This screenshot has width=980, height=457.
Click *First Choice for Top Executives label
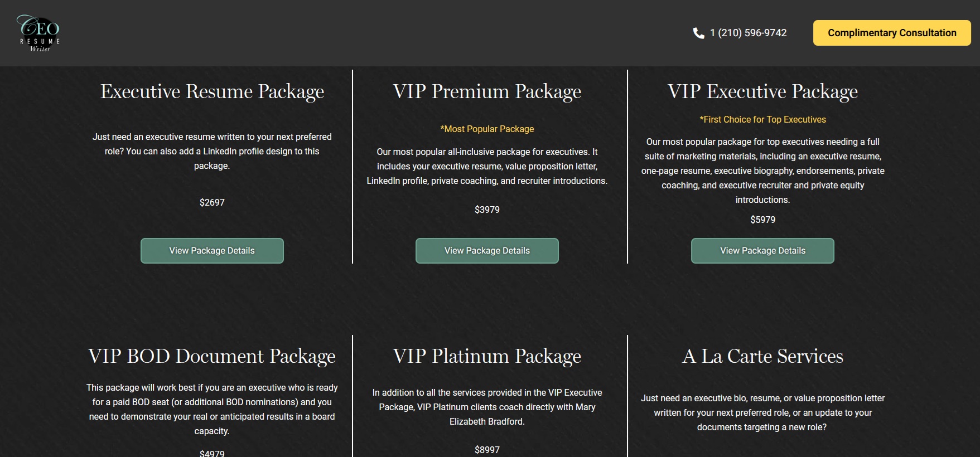tap(762, 120)
